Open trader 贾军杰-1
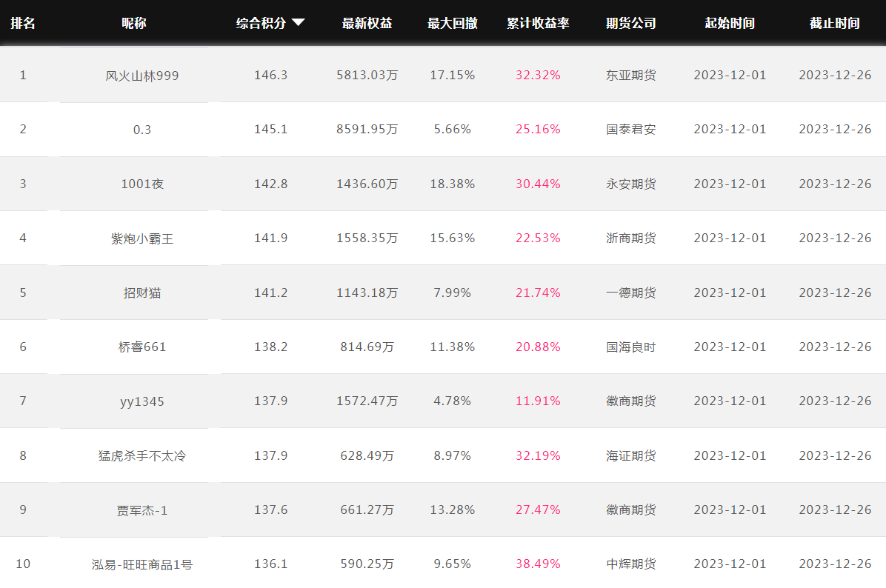Screen dimensions: 886x588 (141, 510)
